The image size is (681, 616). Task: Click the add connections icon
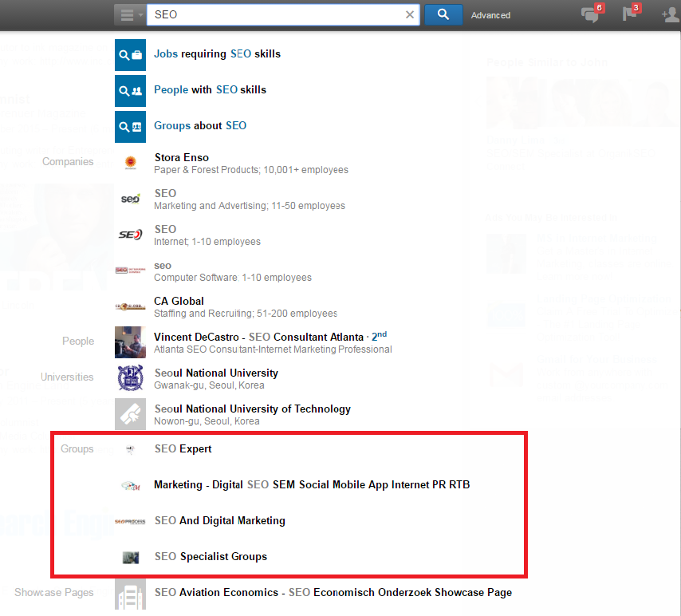click(670, 14)
